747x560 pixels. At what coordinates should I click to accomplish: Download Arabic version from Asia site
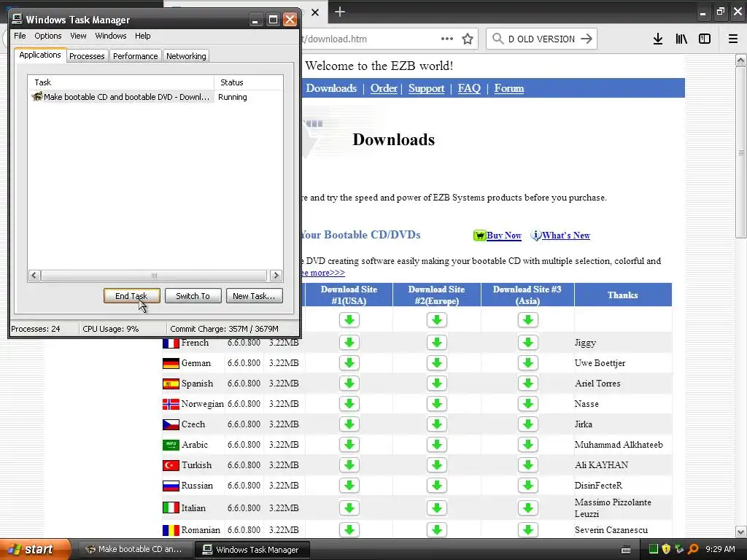click(528, 445)
